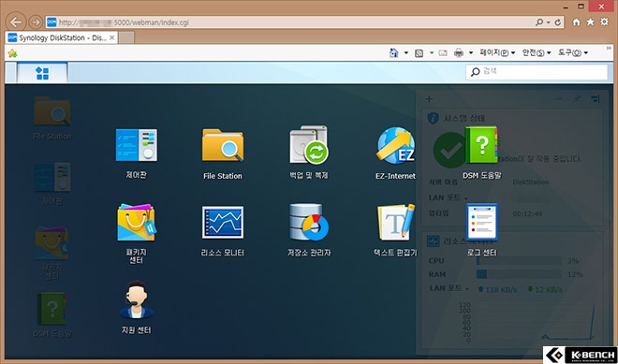Image resolution: width=618 pixels, height=364 pixels.
Task: Click the RAM usage bar
Action: 519,274
